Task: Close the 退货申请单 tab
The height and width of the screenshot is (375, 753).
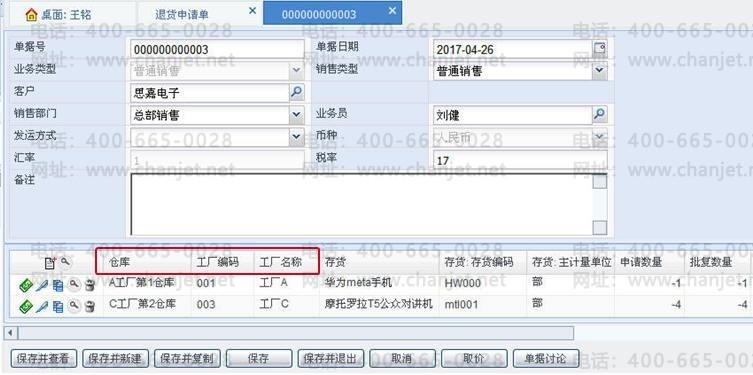Action: [x=252, y=11]
